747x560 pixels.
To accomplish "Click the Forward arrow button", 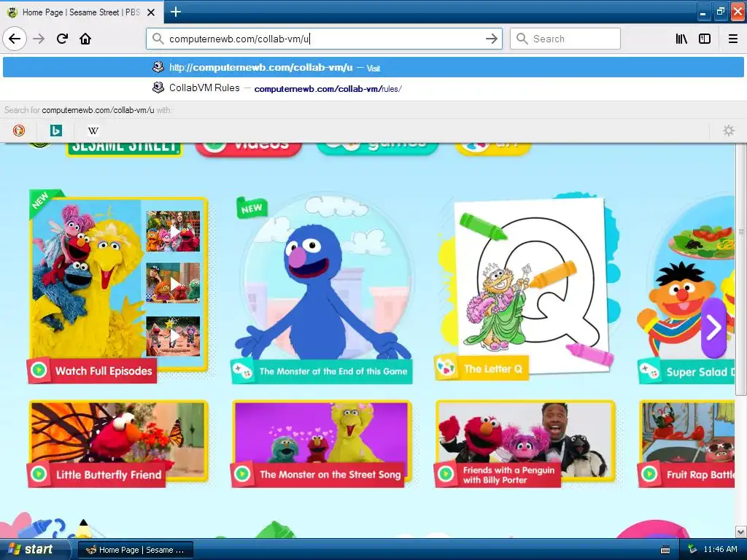I will 39,39.
